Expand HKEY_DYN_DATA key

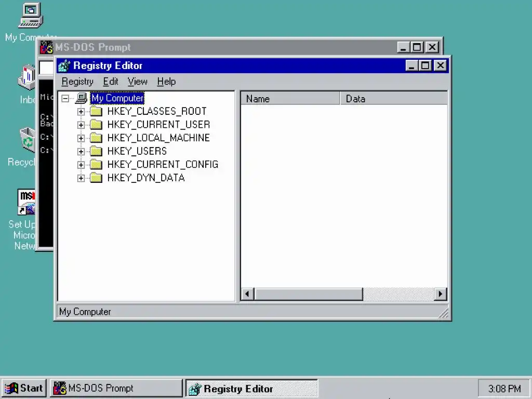[x=81, y=178]
